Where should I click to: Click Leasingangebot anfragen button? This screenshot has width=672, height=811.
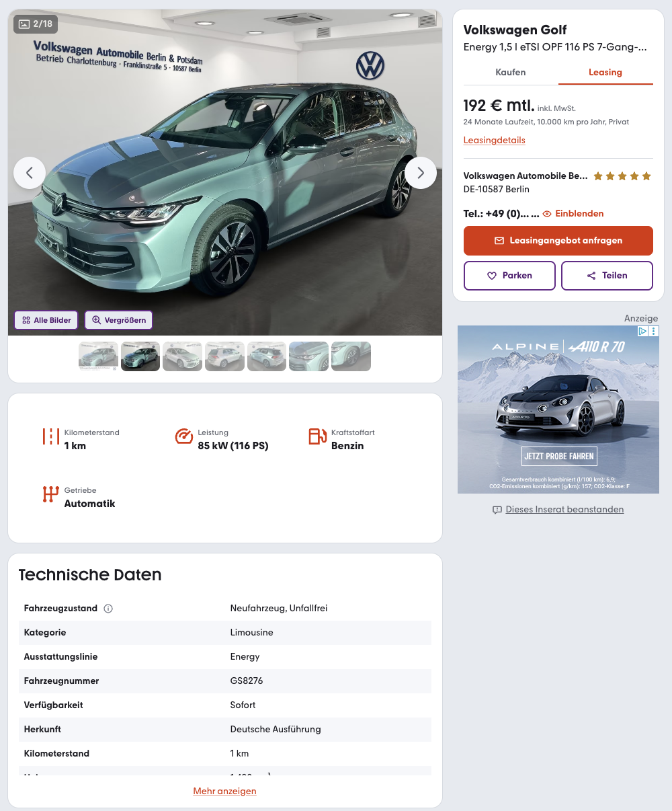tap(558, 241)
